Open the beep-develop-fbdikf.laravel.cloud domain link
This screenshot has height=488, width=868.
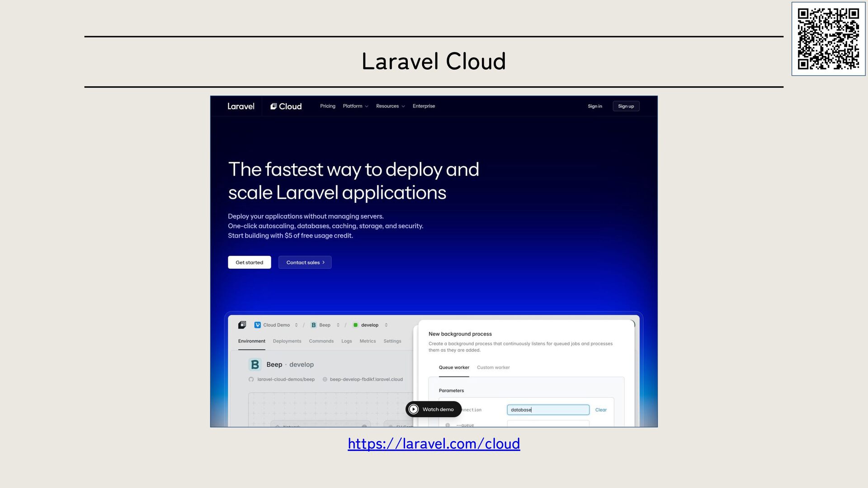[x=366, y=380]
